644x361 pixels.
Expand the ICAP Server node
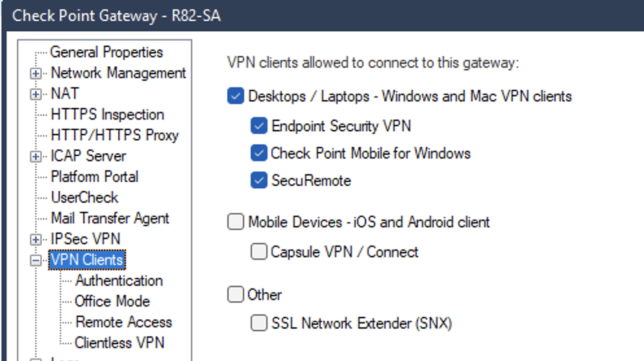pyautogui.click(x=36, y=156)
